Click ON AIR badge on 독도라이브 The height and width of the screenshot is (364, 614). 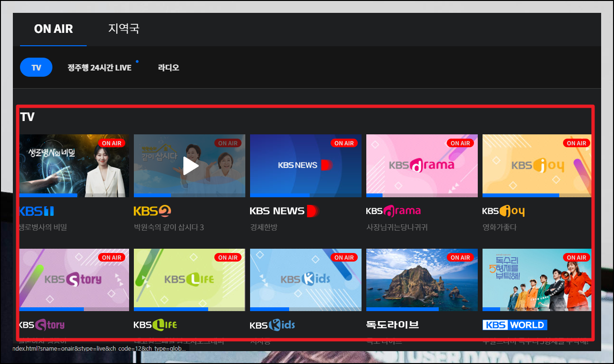[x=461, y=257]
